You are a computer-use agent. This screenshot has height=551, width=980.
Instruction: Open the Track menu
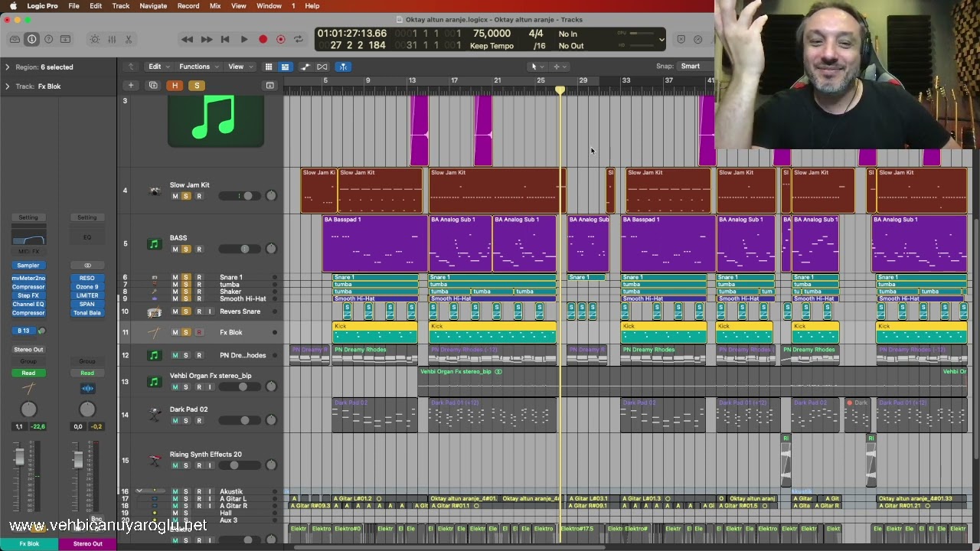[121, 6]
